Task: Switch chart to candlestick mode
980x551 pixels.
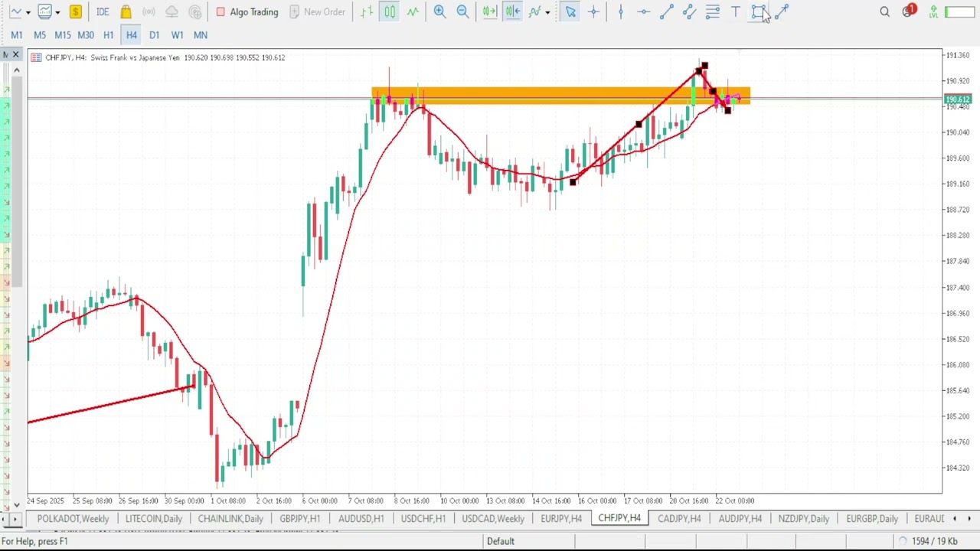Action: coord(390,11)
